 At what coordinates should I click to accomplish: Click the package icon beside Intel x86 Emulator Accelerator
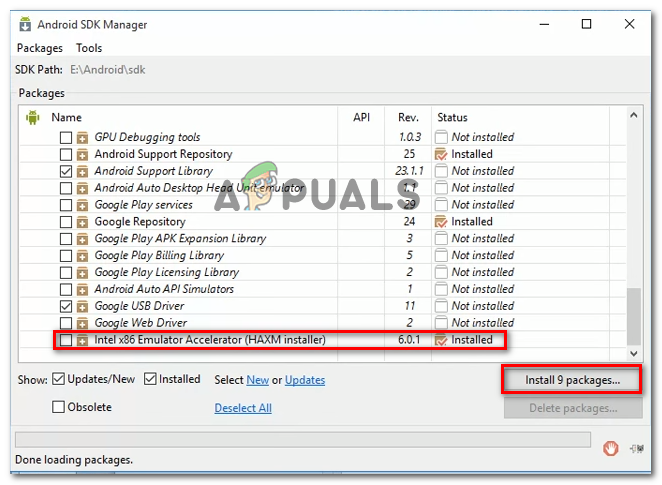point(82,340)
